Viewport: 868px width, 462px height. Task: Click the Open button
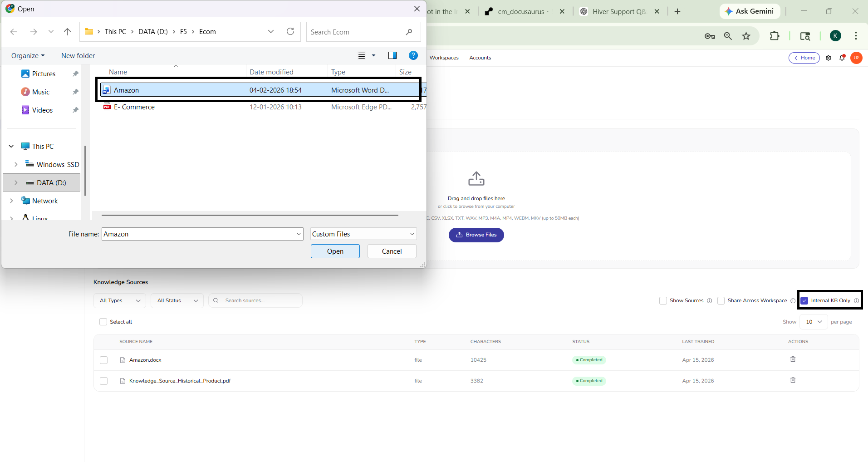click(335, 251)
